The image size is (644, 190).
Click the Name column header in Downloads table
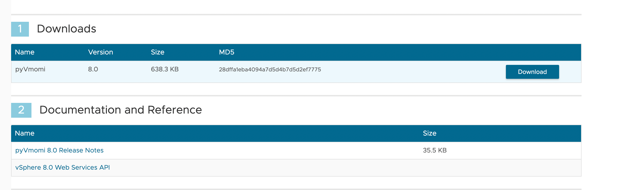pos(25,52)
